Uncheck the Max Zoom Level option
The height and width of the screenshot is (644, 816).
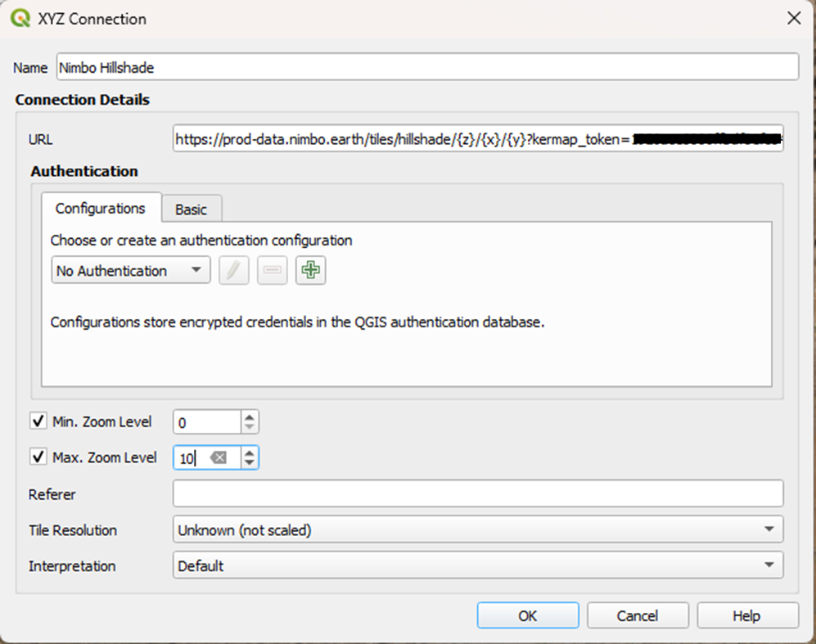[x=38, y=457]
